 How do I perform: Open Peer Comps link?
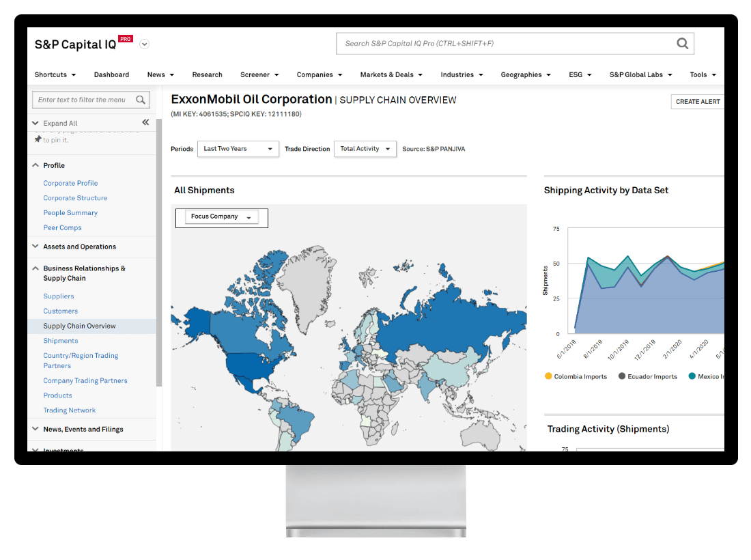pyautogui.click(x=62, y=227)
